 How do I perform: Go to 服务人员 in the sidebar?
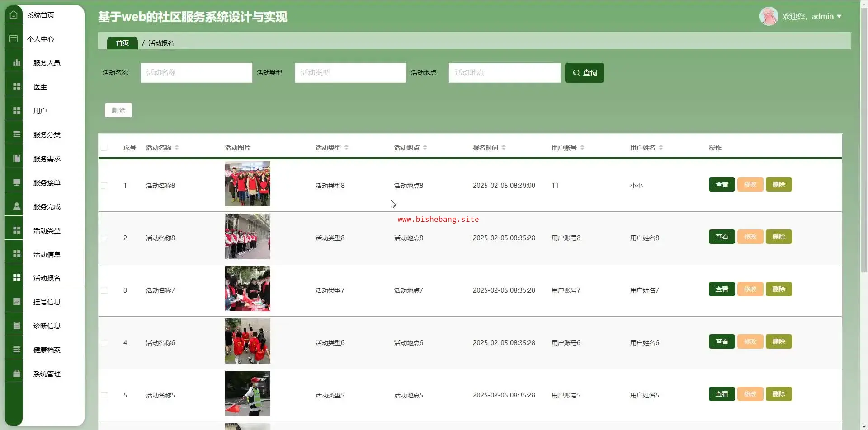point(47,63)
